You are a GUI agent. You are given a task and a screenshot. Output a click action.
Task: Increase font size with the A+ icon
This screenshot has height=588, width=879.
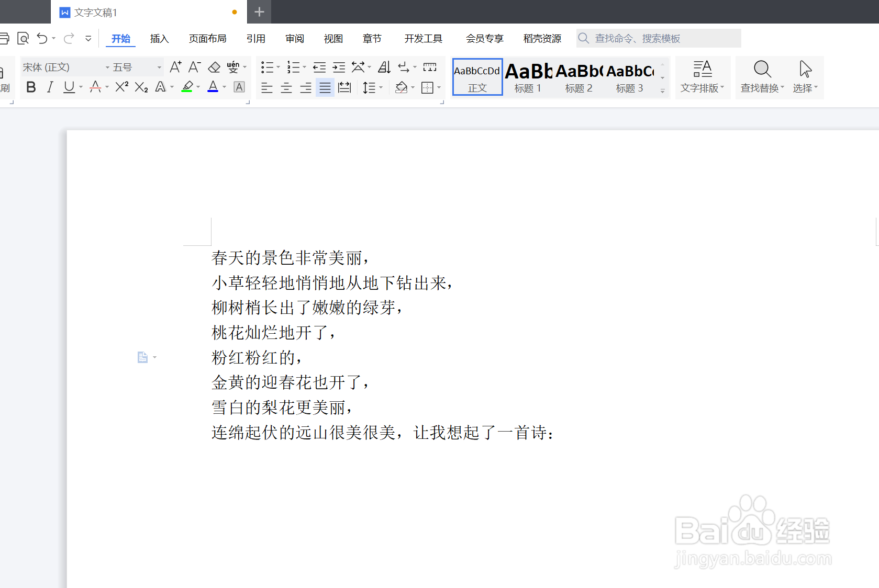(x=175, y=67)
